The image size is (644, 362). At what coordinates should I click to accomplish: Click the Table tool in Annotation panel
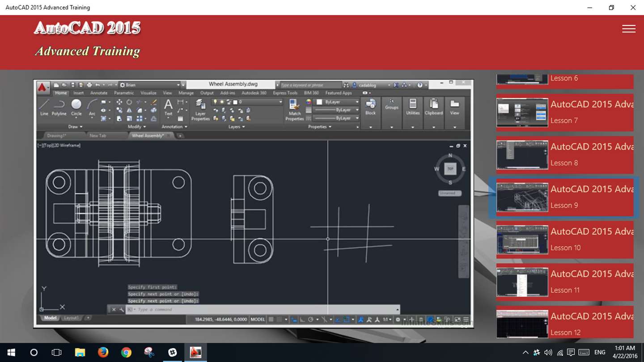tap(180, 118)
